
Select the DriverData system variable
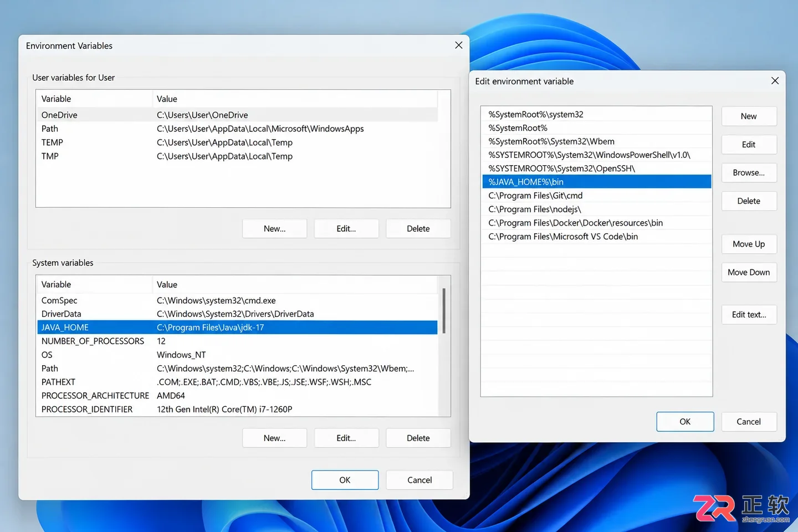pyautogui.click(x=237, y=314)
